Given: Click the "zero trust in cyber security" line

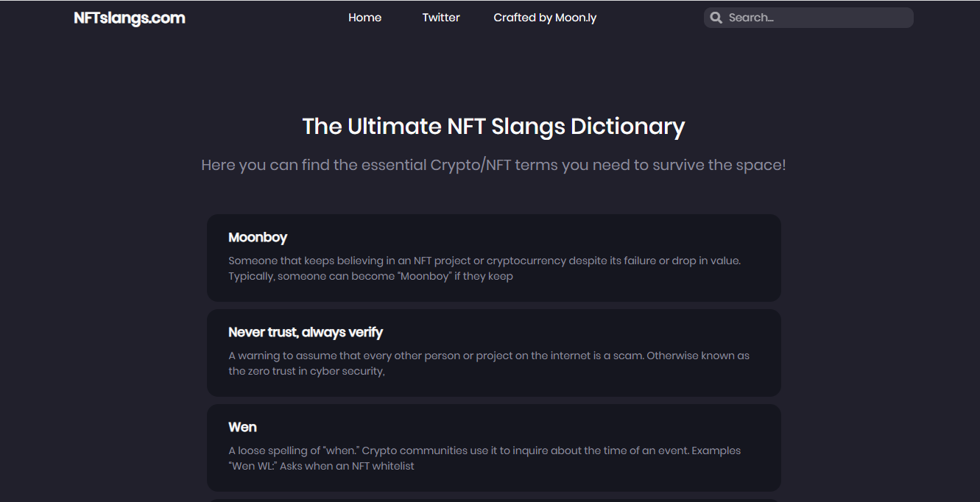Looking at the screenshot, I should click(x=306, y=372).
